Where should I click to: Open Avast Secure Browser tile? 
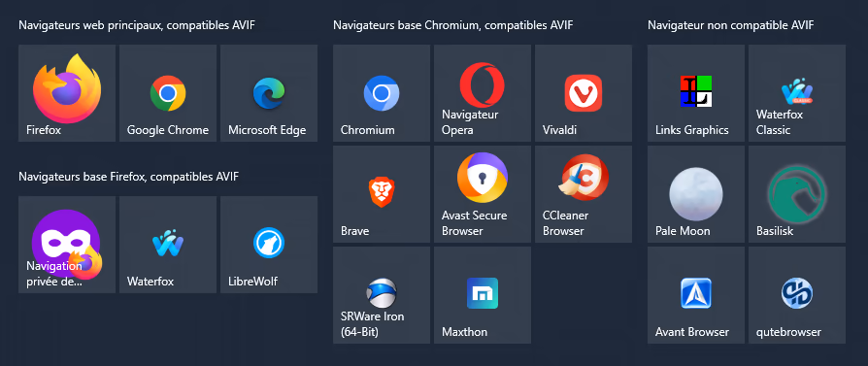483,194
